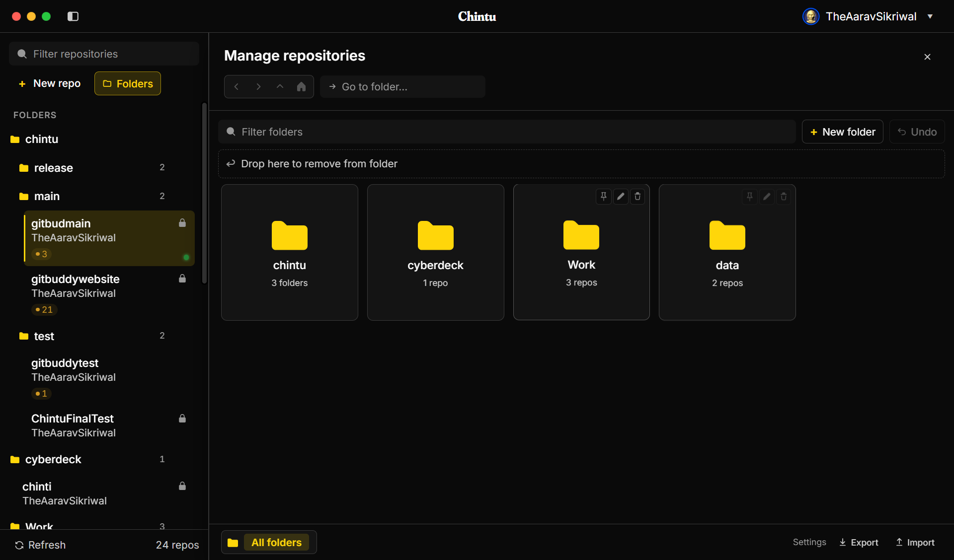The image size is (954, 560).
Task: Select the gitbudmain repository
Action: [109, 238]
